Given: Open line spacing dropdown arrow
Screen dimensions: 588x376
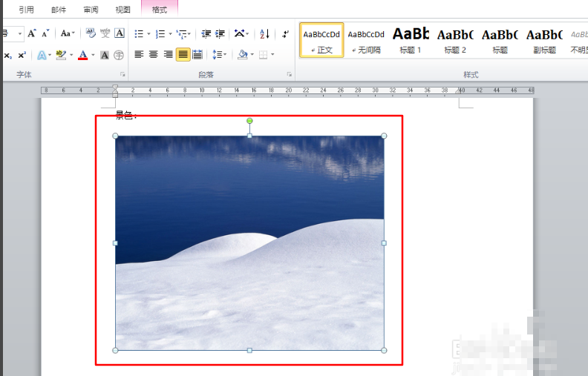Looking at the screenshot, I should pos(225,55).
